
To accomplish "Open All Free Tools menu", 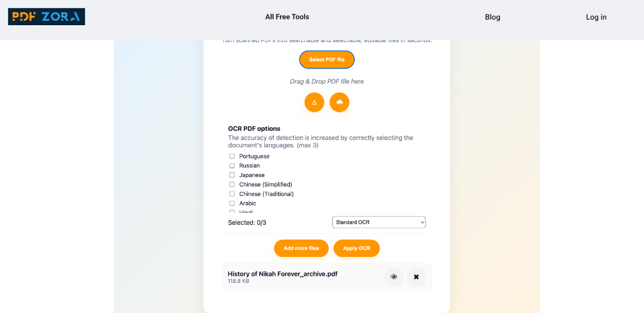I will point(287,17).
